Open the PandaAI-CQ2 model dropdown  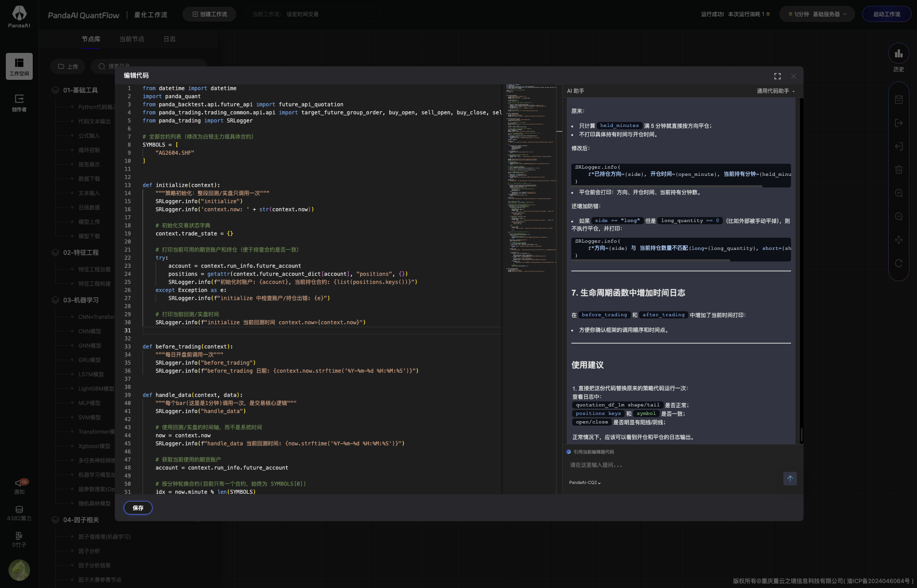click(585, 483)
